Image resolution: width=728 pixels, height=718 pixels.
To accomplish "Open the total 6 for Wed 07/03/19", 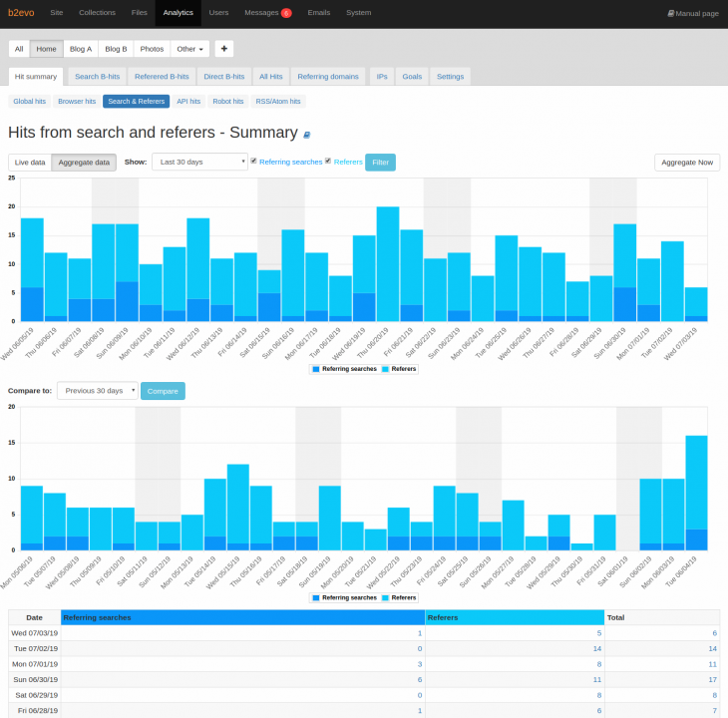I will click(x=714, y=633).
